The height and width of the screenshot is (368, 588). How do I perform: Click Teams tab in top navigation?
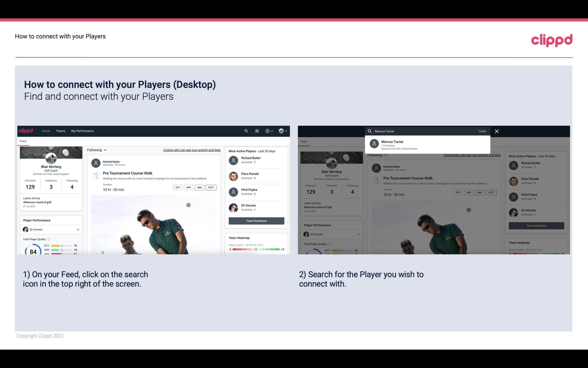[61, 131]
